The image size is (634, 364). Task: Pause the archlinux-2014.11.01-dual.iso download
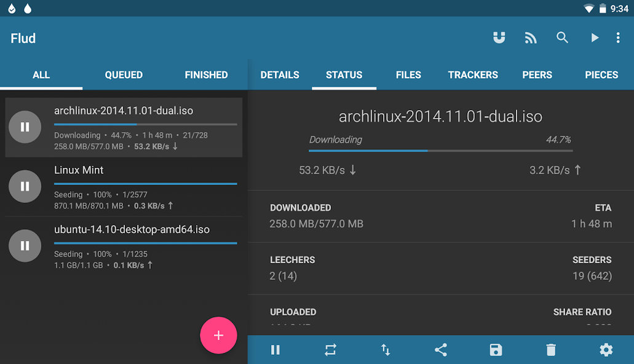tap(25, 127)
